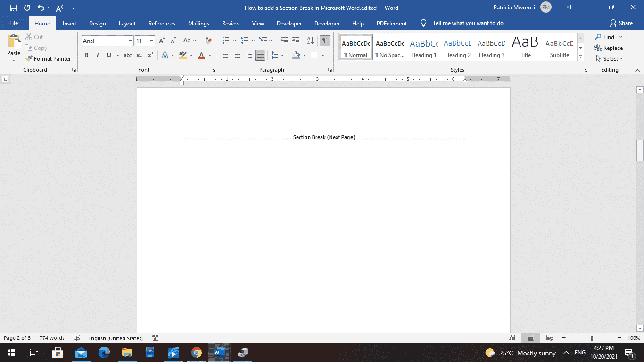Open Word from the taskbar
Viewport: 644px width, 362px height.
(x=219, y=353)
